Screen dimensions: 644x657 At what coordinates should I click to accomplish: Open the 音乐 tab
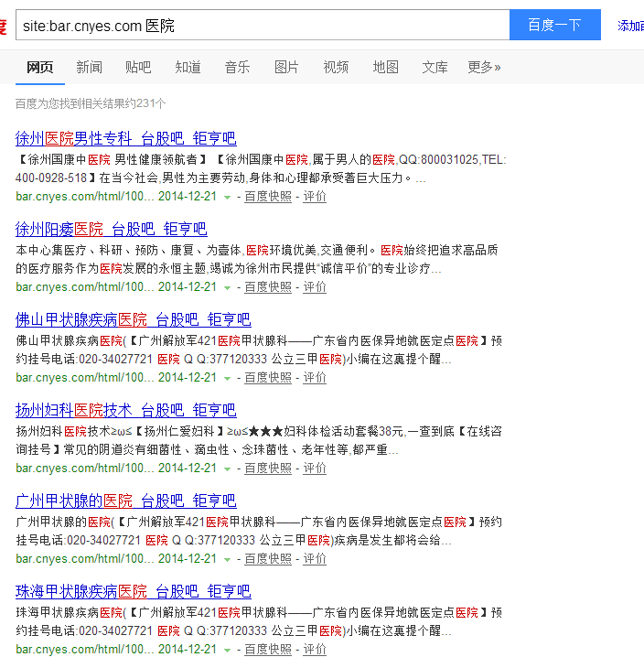click(237, 67)
